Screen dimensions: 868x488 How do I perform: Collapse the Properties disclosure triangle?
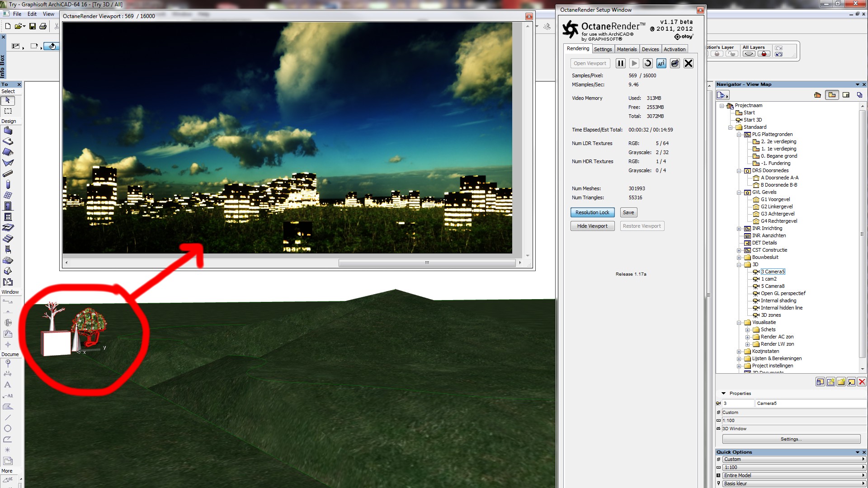pyautogui.click(x=723, y=394)
